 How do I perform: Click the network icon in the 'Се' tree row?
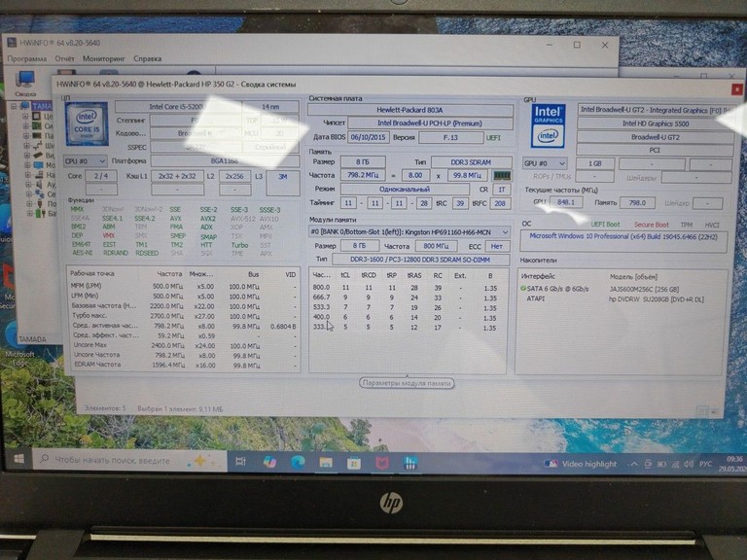40,193
